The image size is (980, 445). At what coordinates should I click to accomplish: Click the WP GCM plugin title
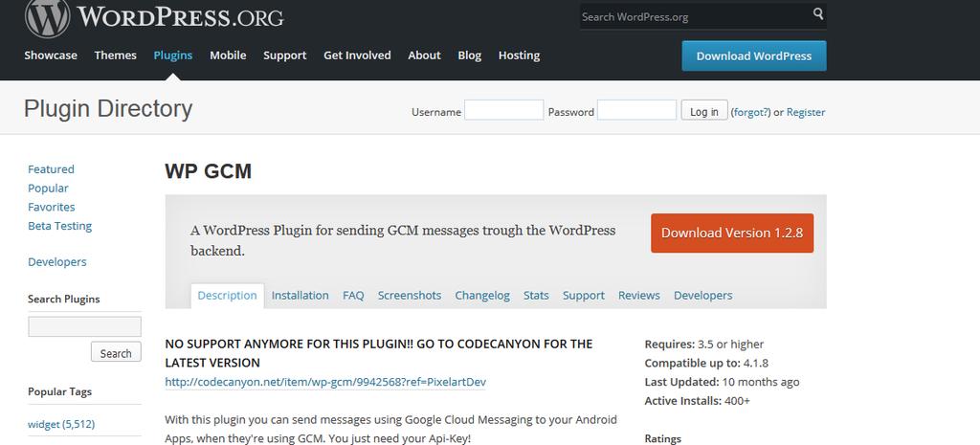(208, 170)
